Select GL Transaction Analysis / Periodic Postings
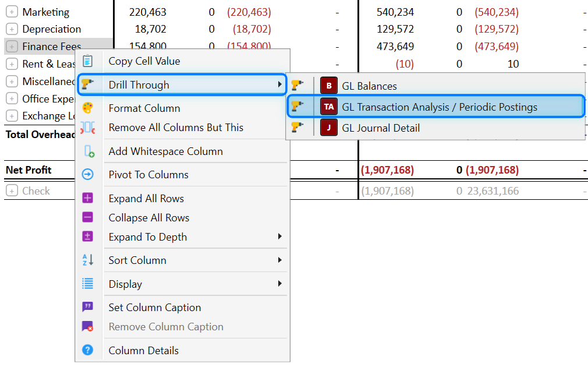This screenshot has width=588, height=367. pos(435,107)
